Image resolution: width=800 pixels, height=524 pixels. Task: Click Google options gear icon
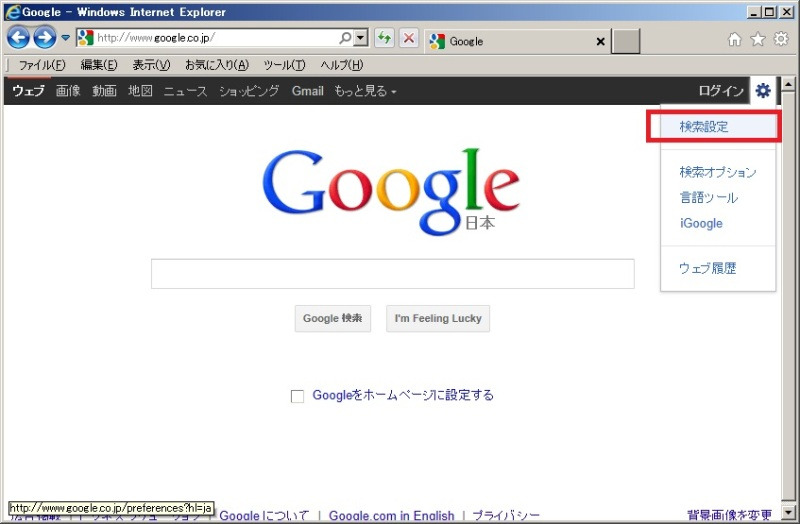pos(763,91)
